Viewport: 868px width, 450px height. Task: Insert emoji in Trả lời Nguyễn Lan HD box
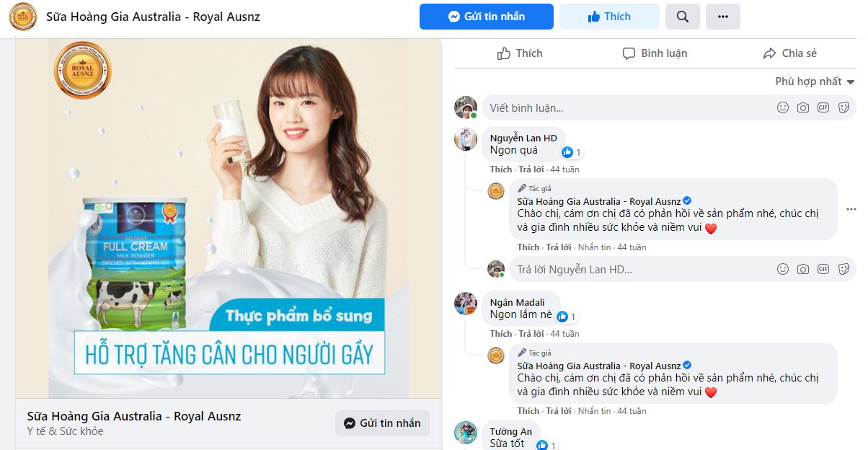click(783, 270)
